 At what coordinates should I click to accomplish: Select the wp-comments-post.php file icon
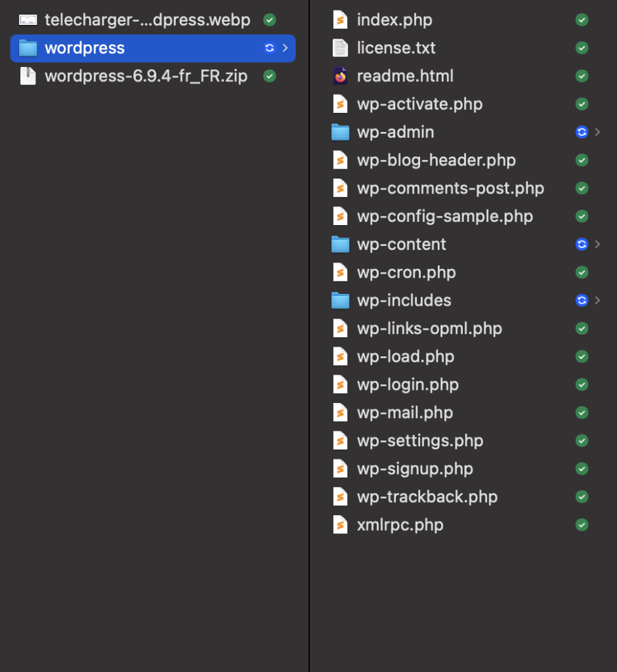click(x=341, y=188)
